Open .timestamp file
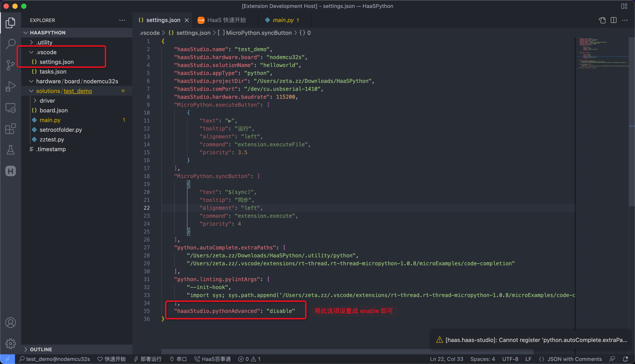635x364 pixels. click(77, 149)
